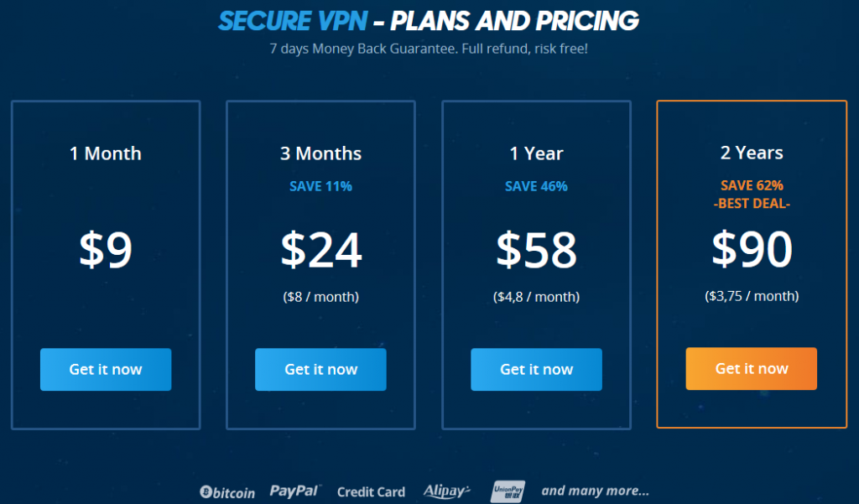Screen dimensions: 859x504
Task: Click the SAVE 11% label
Action: 320,186
